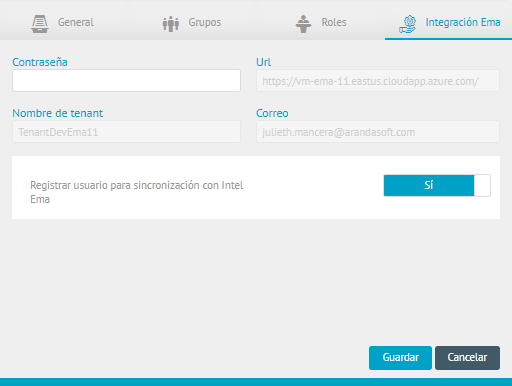Image resolution: width=512 pixels, height=386 pixels.
Task: Focus the Contraseña password field
Action: tap(126, 80)
